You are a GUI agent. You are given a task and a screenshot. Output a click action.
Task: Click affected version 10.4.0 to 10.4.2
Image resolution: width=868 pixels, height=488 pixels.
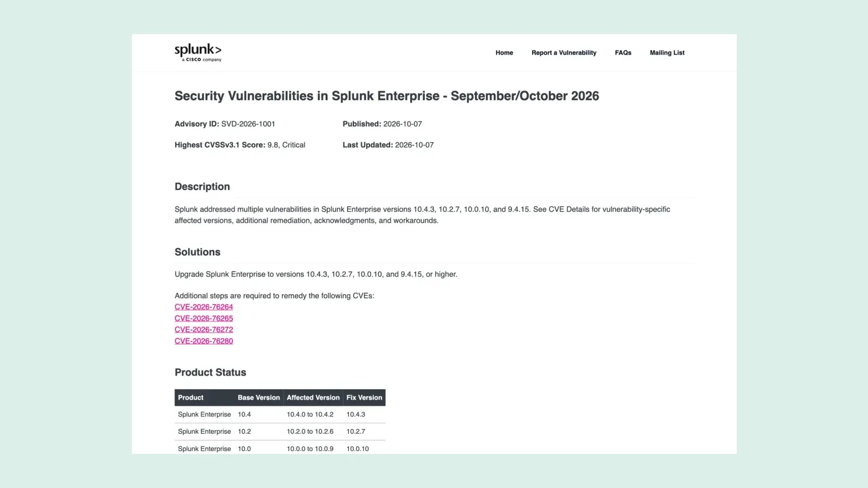coord(310,414)
